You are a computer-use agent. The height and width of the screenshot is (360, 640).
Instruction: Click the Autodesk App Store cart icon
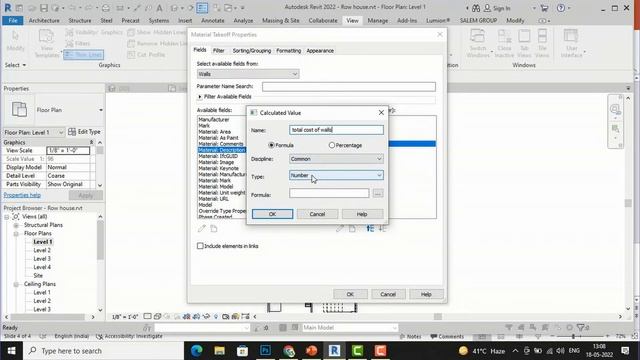tap(544, 8)
